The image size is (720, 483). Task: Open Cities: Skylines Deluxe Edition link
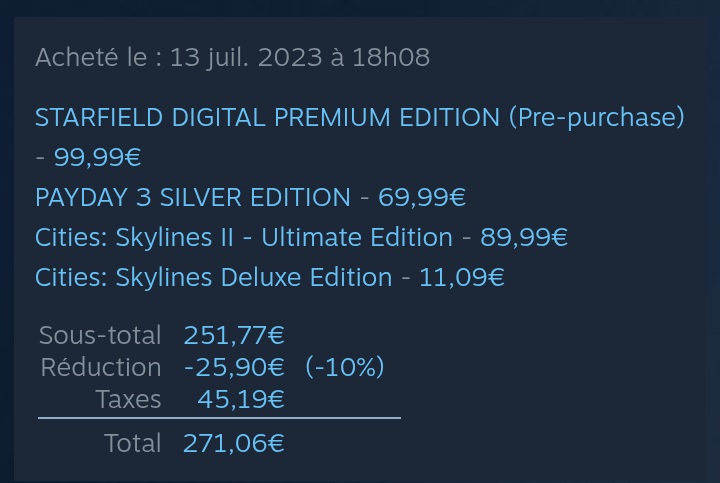pos(213,277)
